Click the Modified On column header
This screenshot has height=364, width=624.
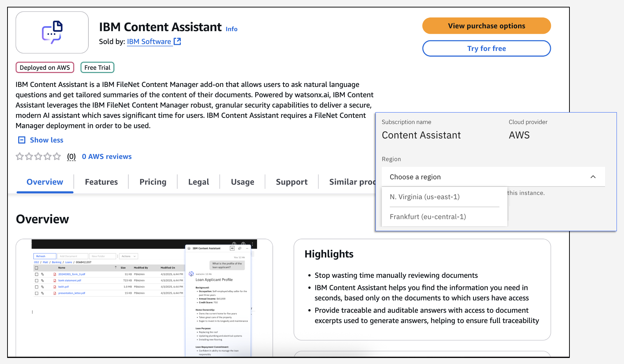point(168,268)
